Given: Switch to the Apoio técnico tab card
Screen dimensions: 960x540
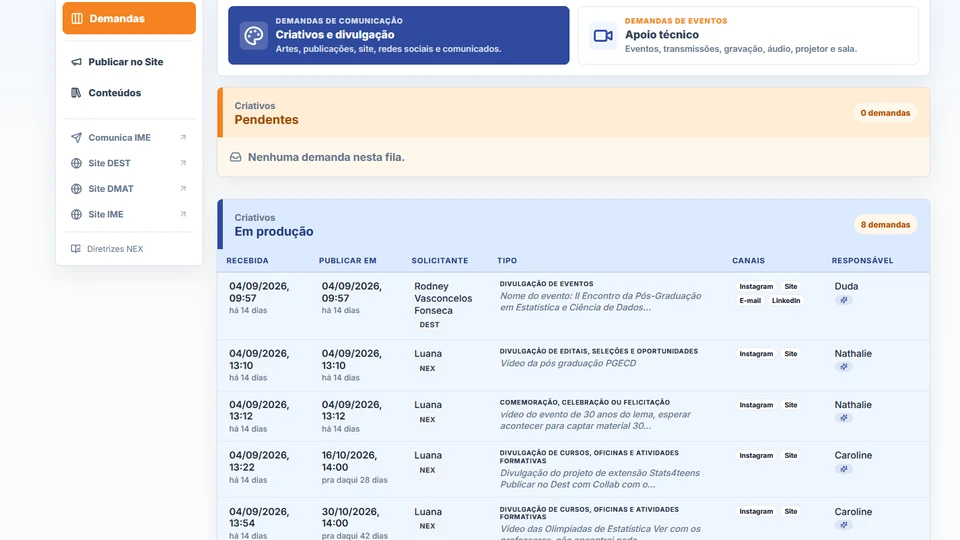Looking at the screenshot, I should 748,36.
